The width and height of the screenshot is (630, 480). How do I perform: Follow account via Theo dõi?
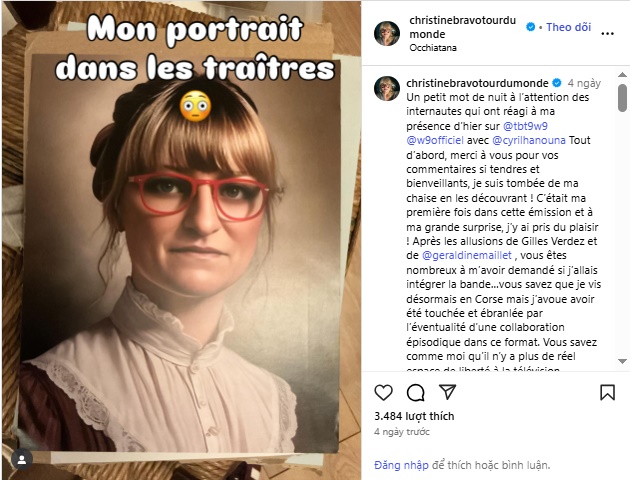pos(569,27)
